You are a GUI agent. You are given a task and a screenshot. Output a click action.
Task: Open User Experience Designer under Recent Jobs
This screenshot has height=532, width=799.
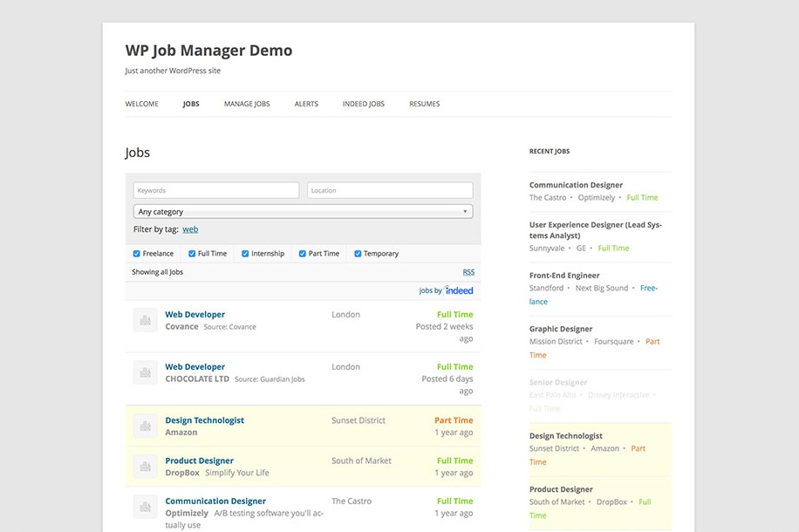596,230
